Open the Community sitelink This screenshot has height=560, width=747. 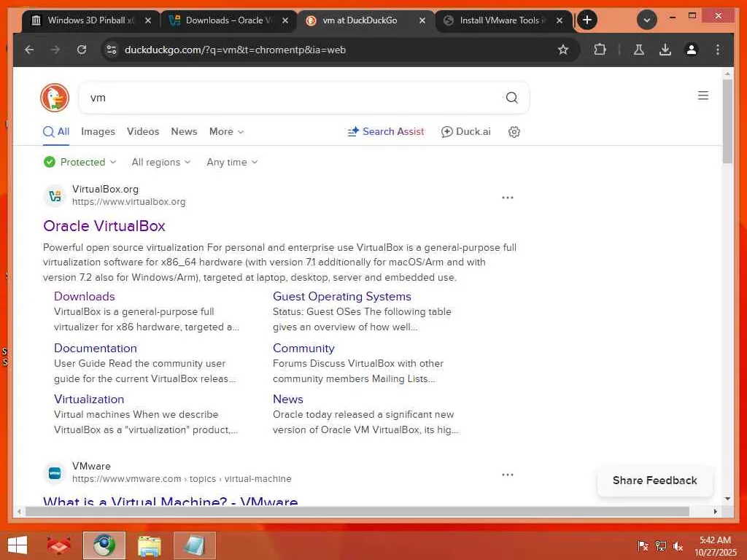tap(303, 348)
